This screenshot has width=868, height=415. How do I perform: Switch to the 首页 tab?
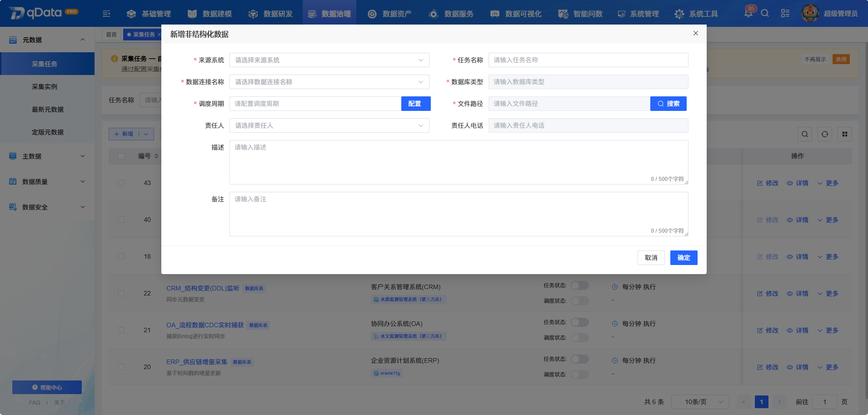pos(111,35)
